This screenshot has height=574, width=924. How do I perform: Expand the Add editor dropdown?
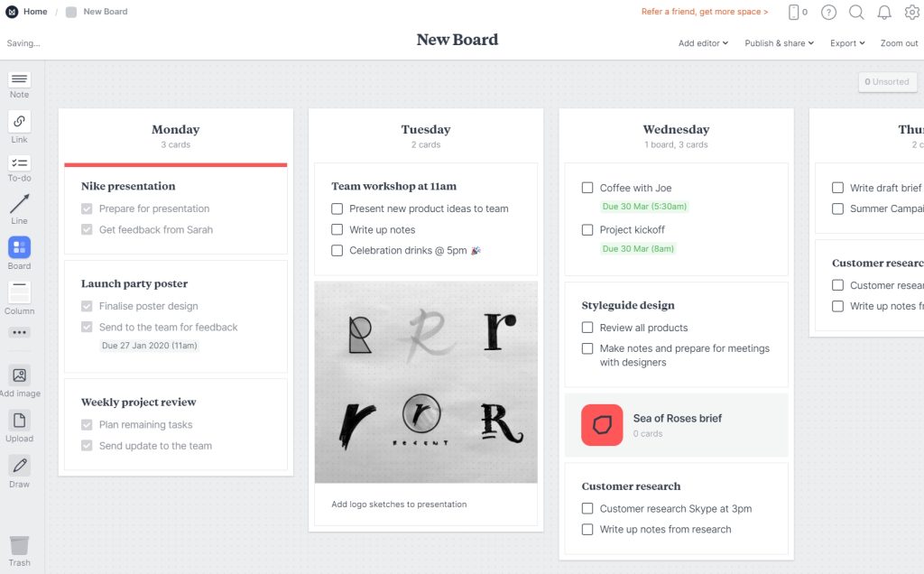[703, 43]
